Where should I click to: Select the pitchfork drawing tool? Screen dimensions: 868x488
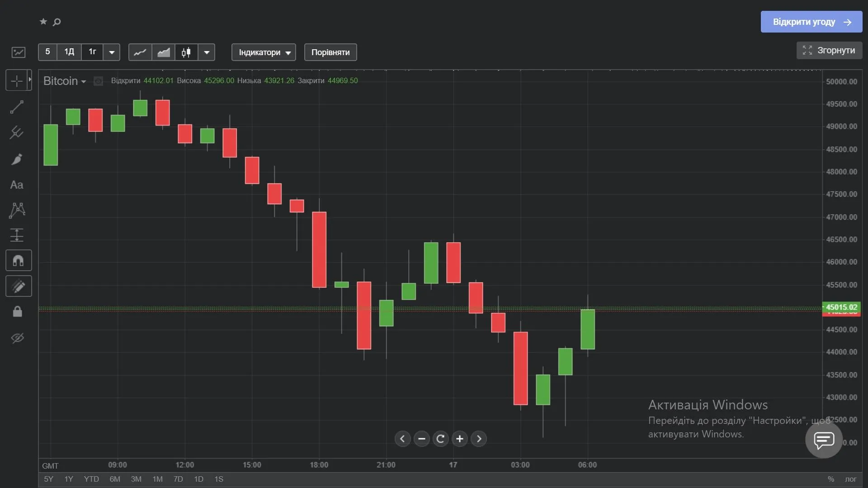click(17, 132)
